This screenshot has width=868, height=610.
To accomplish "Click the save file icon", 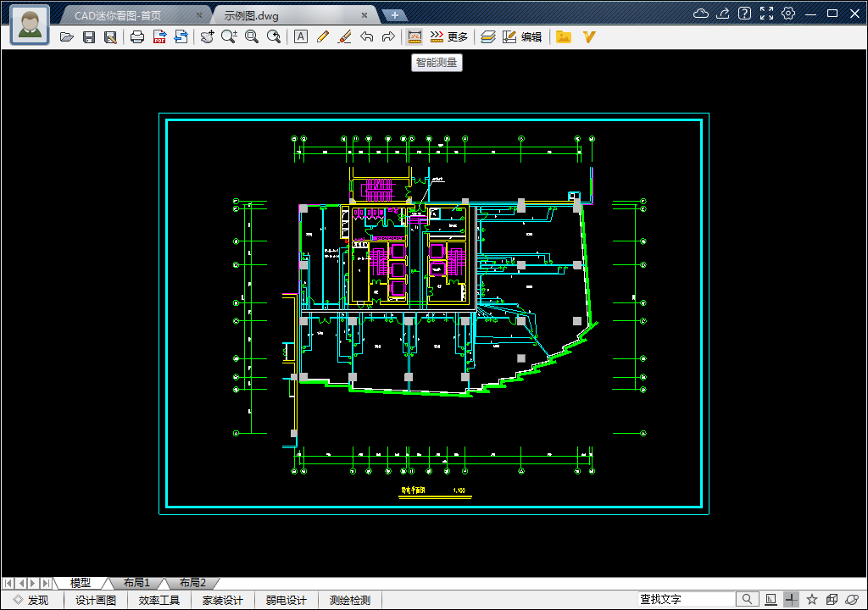I will 88,36.
